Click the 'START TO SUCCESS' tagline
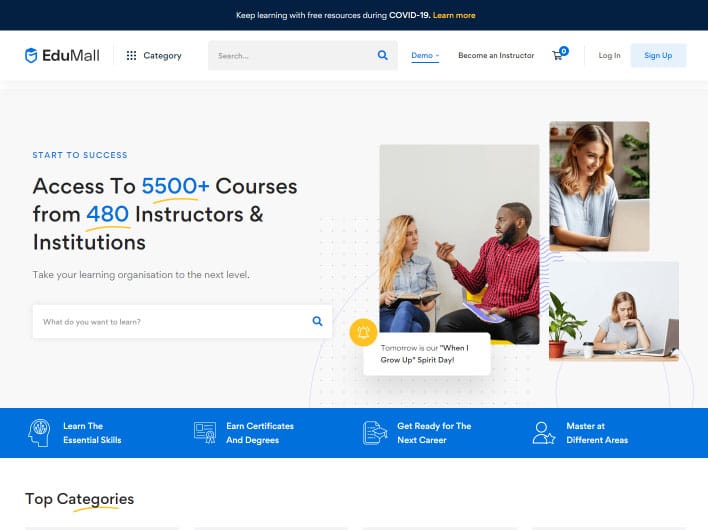708x530 pixels. coord(80,155)
